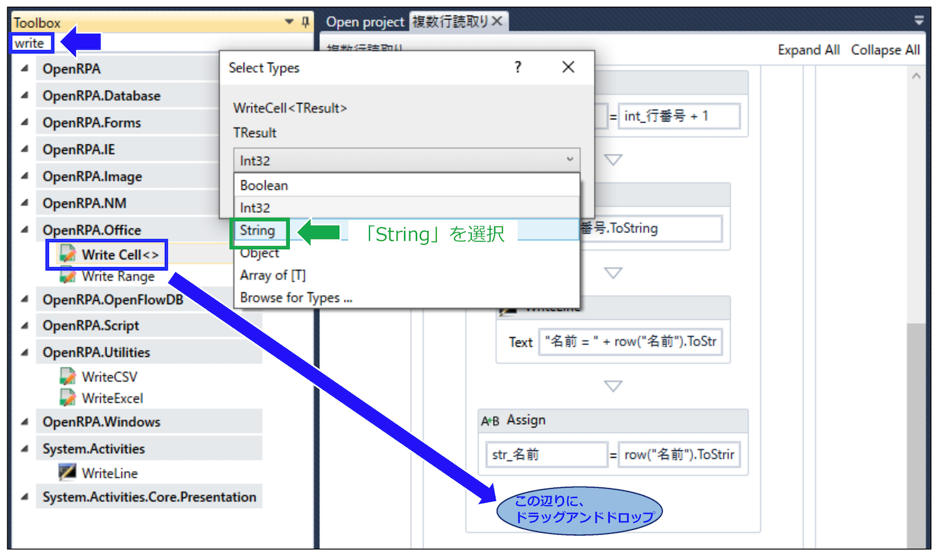Select the Write Cell activity icon

[67, 254]
